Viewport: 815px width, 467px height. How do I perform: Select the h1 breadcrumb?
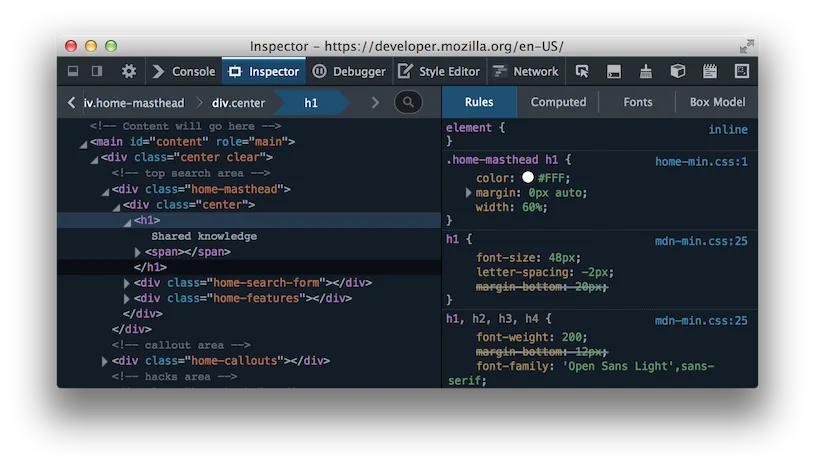(x=311, y=103)
